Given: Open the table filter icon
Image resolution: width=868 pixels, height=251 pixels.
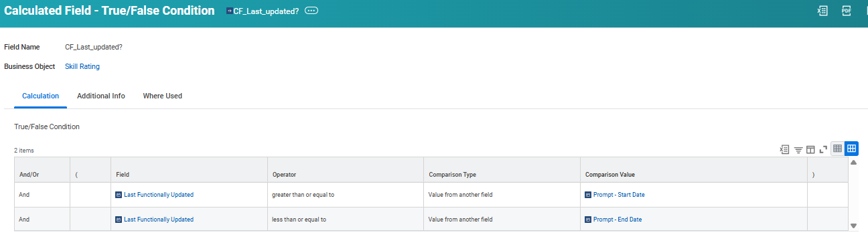Looking at the screenshot, I should coord(798,150).
